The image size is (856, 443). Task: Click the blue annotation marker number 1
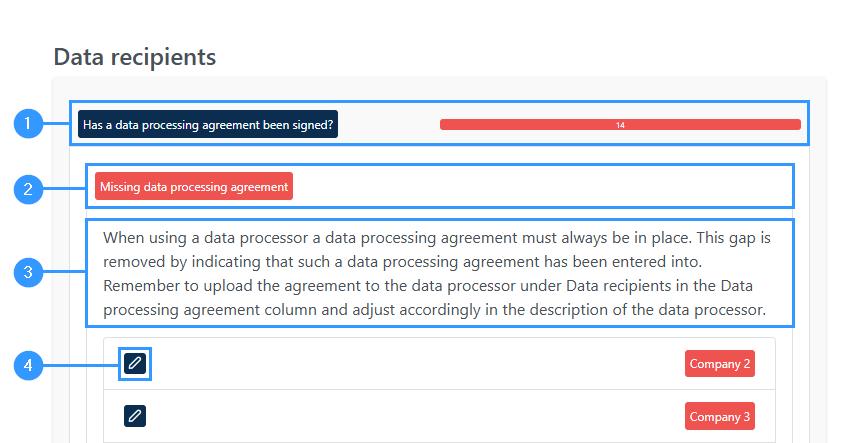click(x=28, y=123)
